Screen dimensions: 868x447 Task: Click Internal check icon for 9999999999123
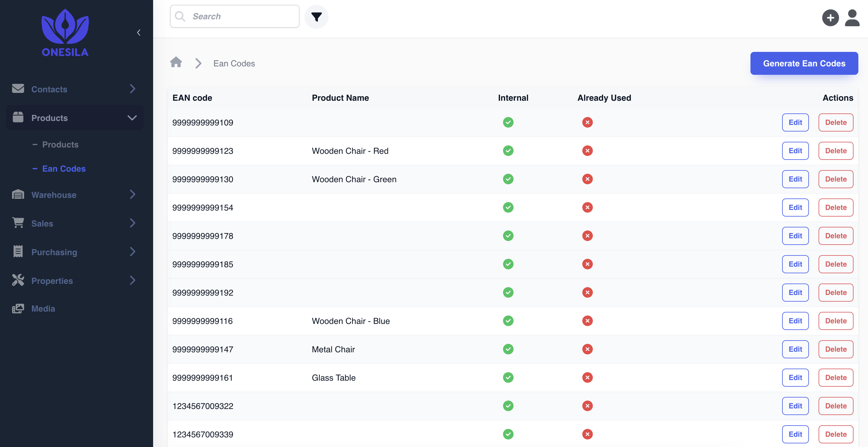pos(508,151)
